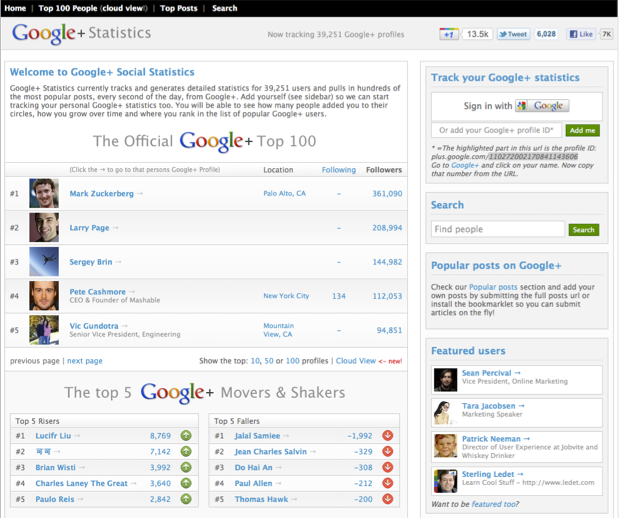Click the green Add me button
The width and height of the screenshot is (619, 518).
582,130
